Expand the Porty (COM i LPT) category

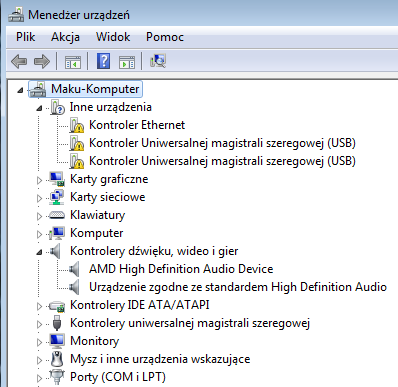pos(39,378)
